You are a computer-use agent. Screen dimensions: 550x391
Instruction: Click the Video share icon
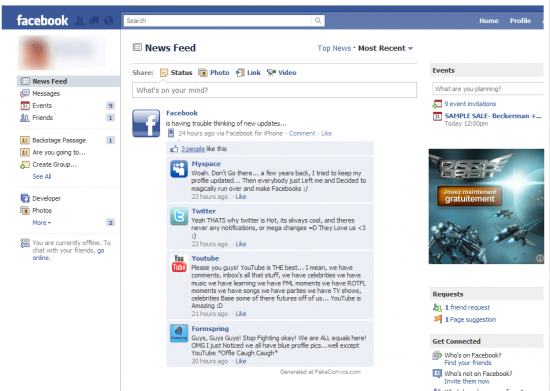(271, 73)
